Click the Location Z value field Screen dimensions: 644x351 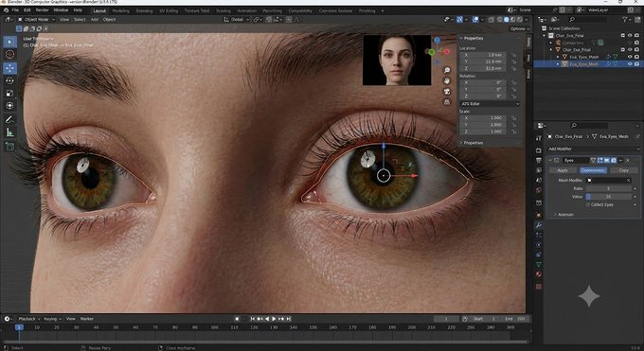[x=483, y=68]
